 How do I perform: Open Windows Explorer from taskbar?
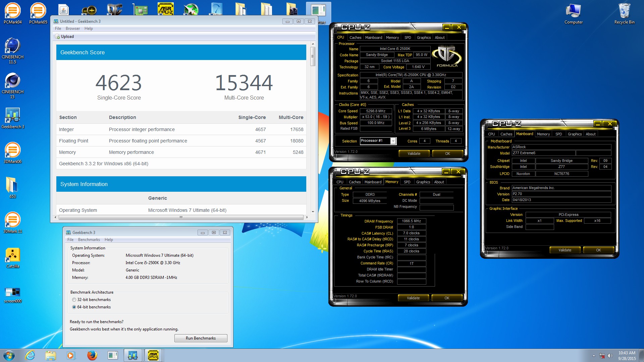[x=51, y=355]
